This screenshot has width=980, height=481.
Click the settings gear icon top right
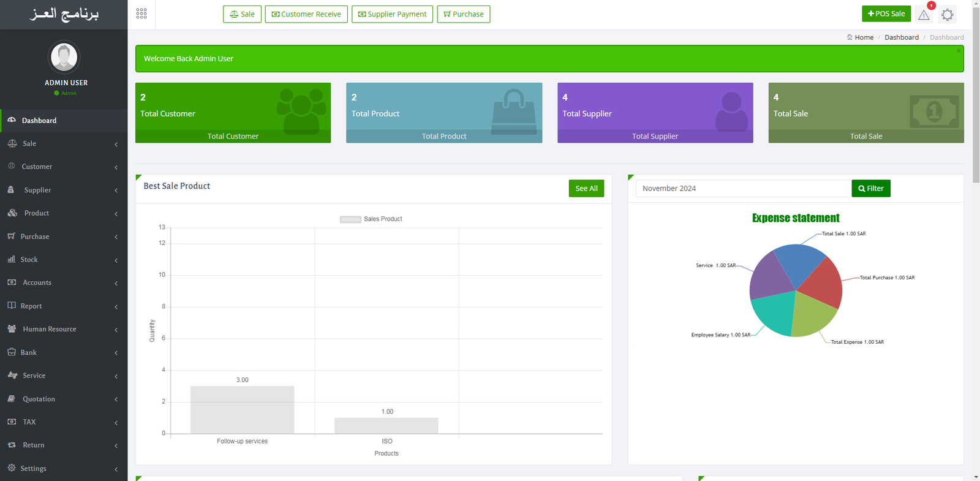(x=947, y=15)
